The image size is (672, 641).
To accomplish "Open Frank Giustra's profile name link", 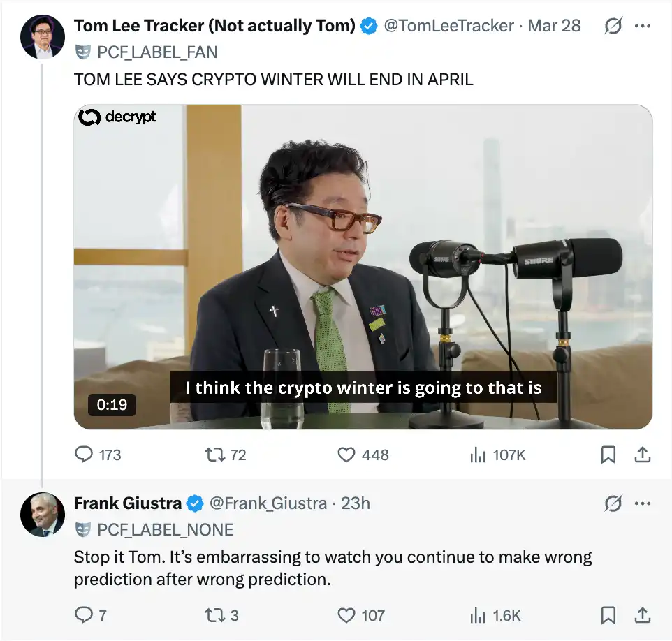I will click(128, 503).
